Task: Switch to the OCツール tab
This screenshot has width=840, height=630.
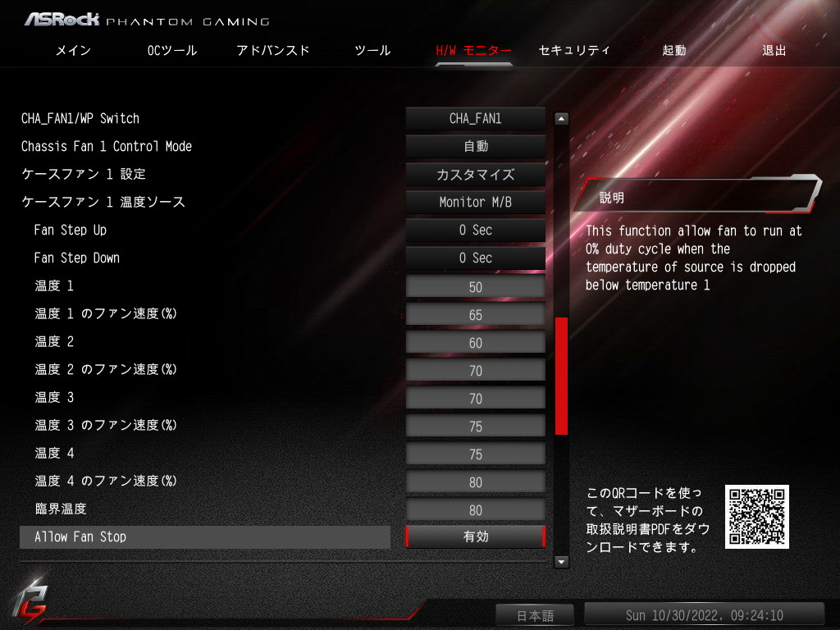Action: point(172,50)
